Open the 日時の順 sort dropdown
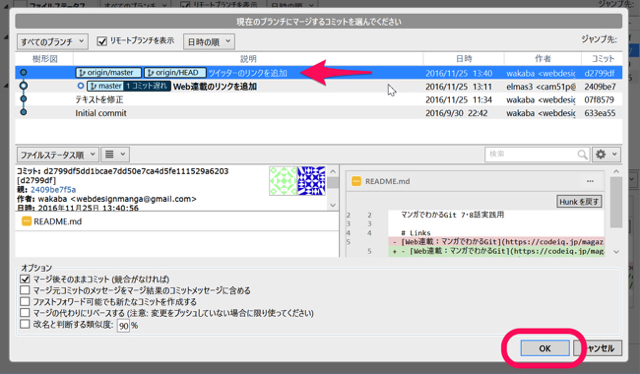The image size is (640, 374). tap(209, 41)
